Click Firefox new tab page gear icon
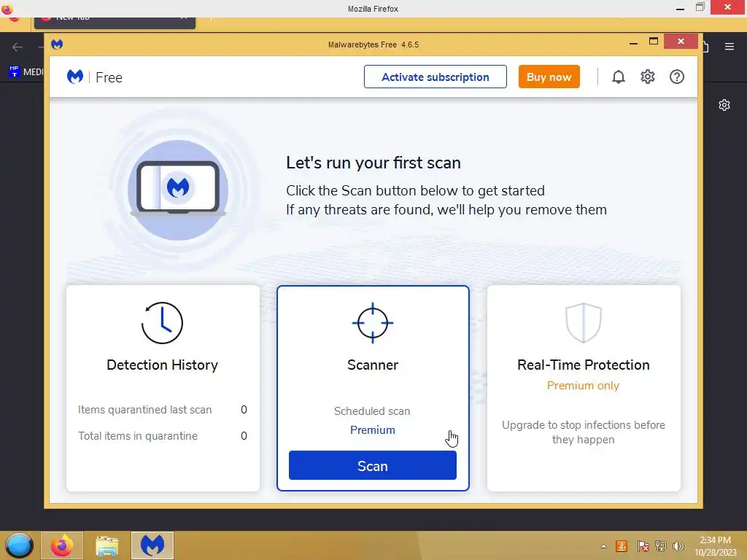Viewport: 747px width, 560px height. click(724, 105)
